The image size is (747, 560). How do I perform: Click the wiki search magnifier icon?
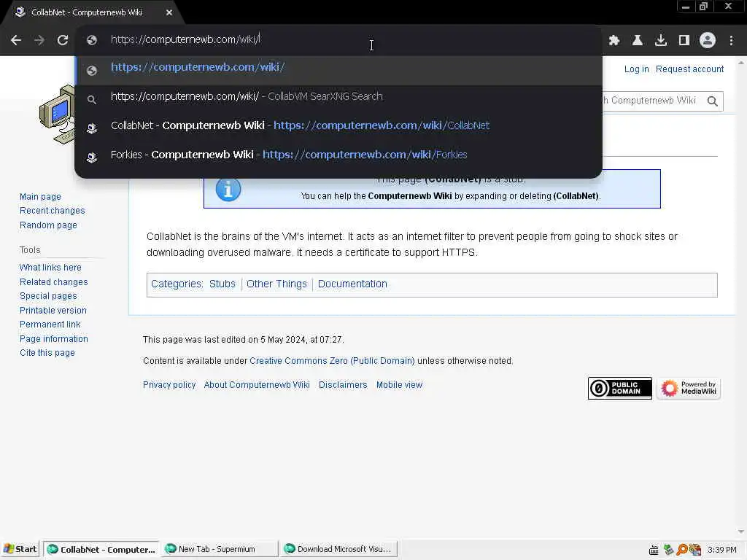pyautogui.click(x=712, y=101)
